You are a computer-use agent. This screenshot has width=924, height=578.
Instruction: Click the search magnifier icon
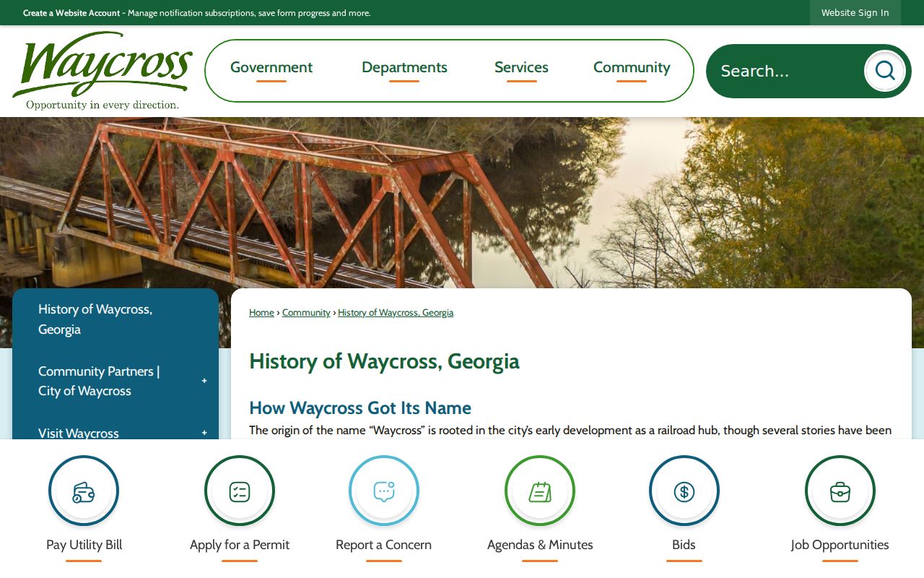click(x=885, y=71)
